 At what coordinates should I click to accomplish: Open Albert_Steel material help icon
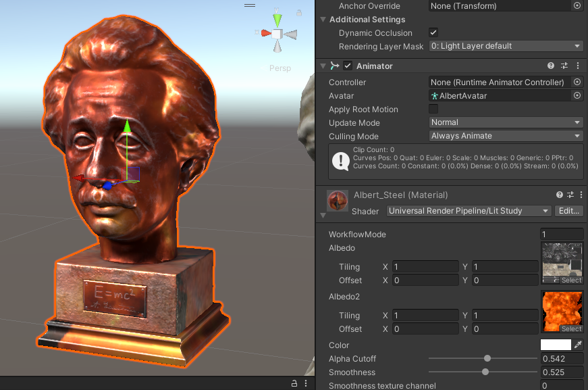click(x=560, y=195)
